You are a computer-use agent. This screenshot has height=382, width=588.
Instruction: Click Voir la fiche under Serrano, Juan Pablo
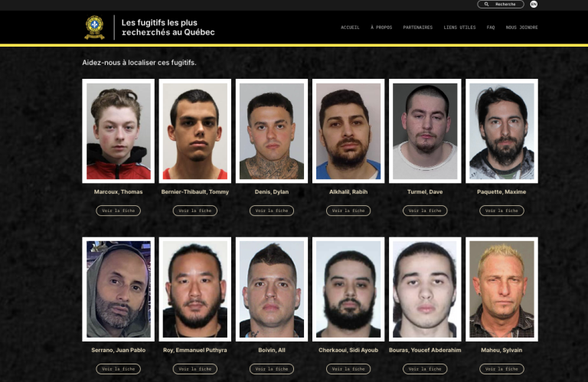(x=119, y=369)
